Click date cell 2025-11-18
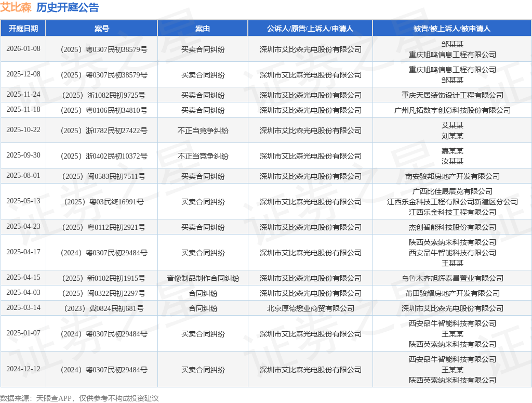 pyautogui.click(x=23, y=109)
